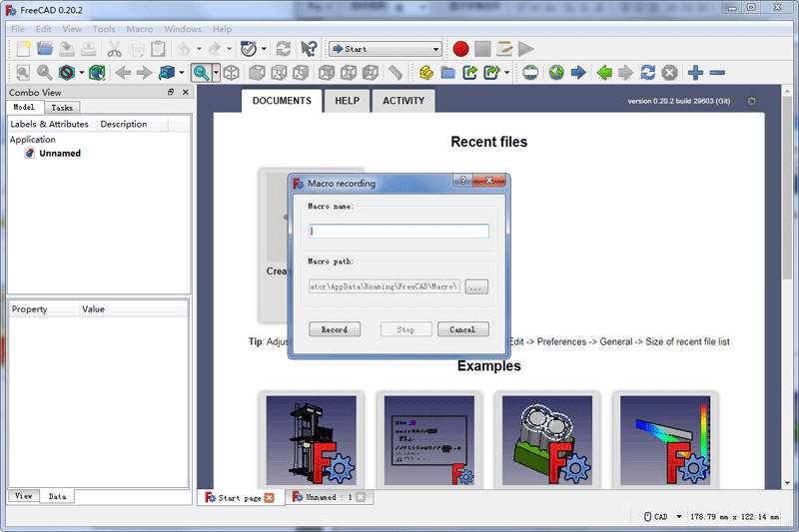Click the isometric view cube icon
Viewport: 799px width, 532px height.
click(x=231, y=73)
